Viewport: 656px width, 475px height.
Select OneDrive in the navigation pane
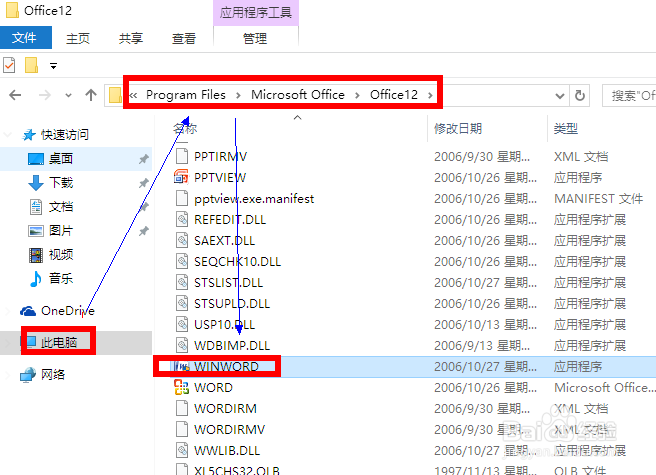point(67,311)
